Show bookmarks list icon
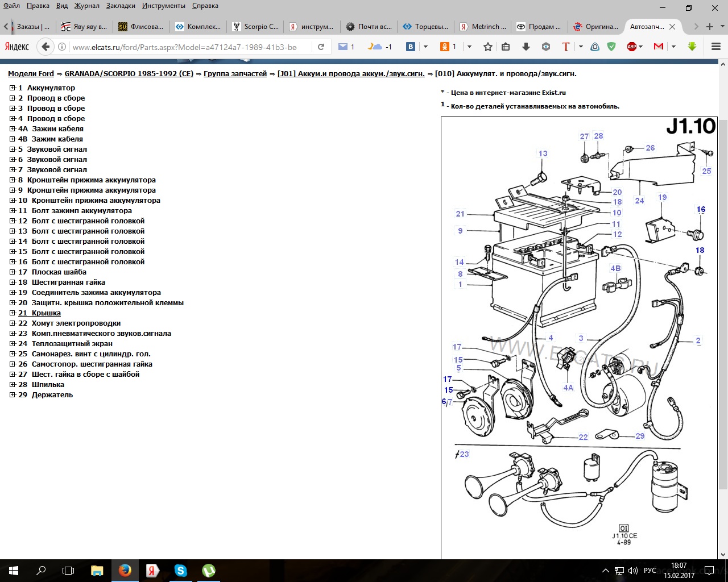Screen dimensions: 728x582 [x=506, y=47]
